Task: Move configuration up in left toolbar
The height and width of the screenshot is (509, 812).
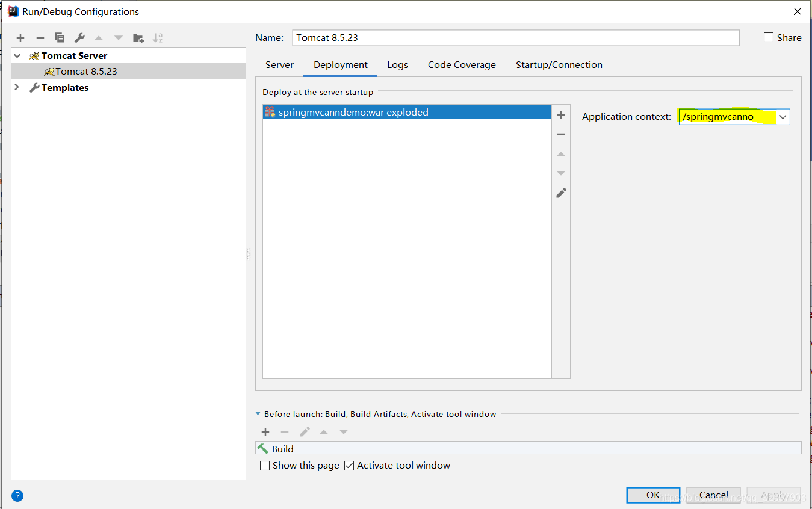Action: click(x=99, y=38)
